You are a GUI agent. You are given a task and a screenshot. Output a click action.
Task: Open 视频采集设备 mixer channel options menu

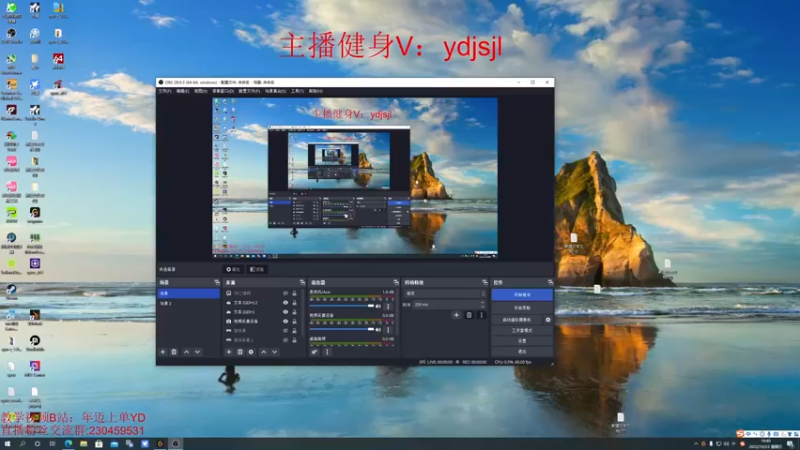click(388, 330)
